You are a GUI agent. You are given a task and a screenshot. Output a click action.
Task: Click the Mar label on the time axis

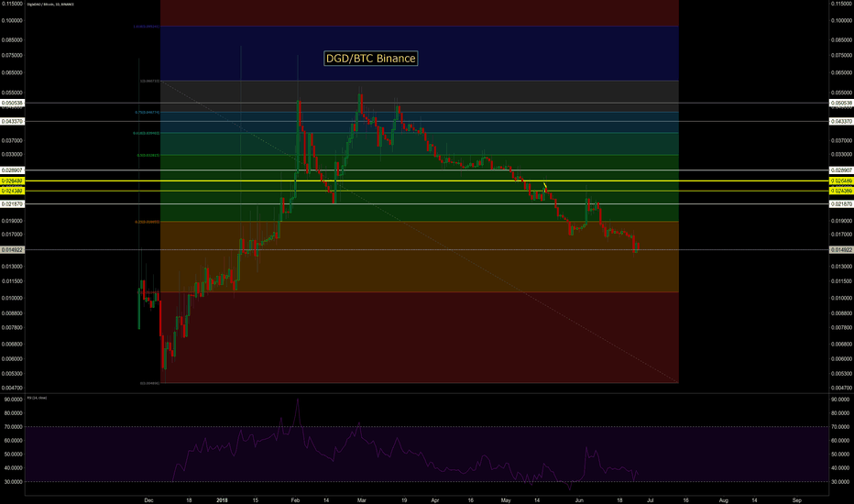pos(362,500)
